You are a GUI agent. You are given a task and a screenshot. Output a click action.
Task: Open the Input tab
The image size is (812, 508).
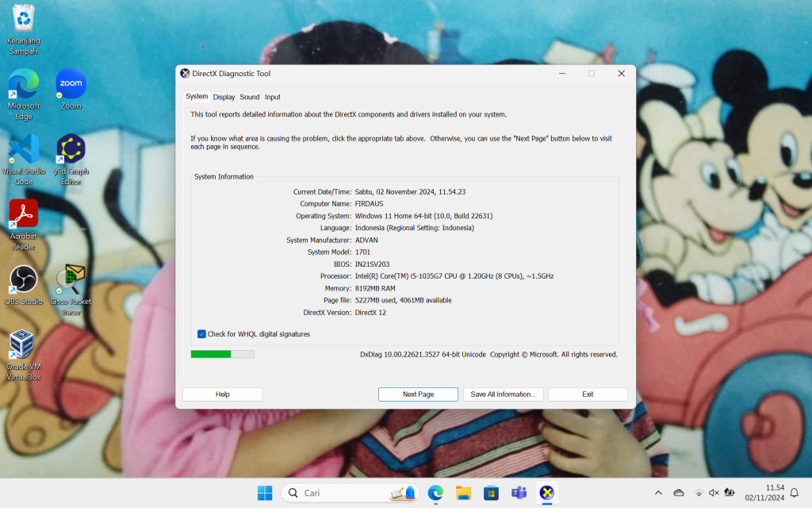coord(273,97)
